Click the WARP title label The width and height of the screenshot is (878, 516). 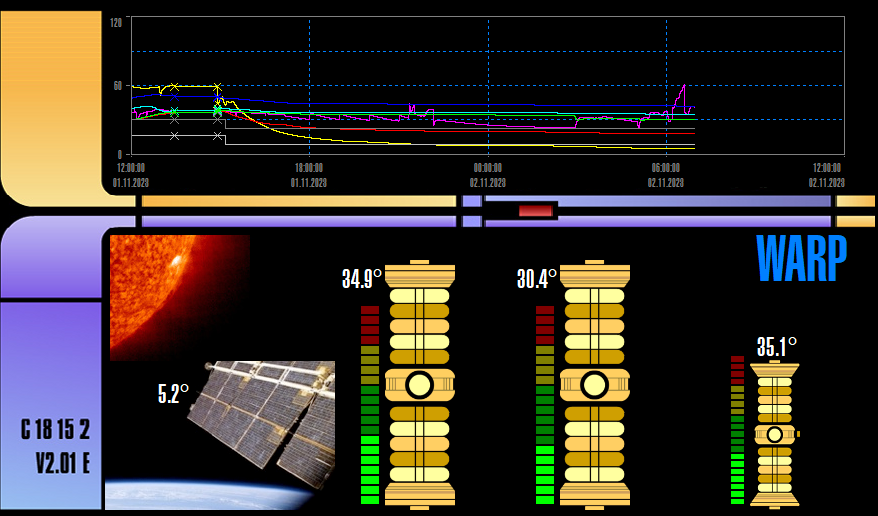point(801,259)
